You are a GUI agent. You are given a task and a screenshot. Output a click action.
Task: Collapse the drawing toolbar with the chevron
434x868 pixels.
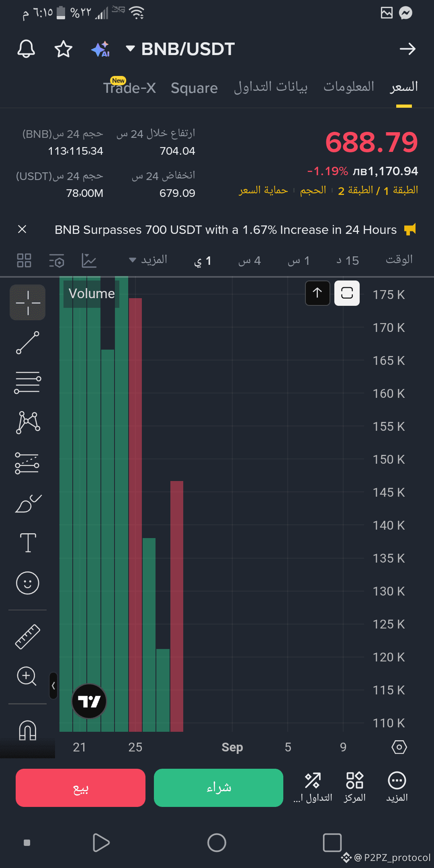coord(53,686)
